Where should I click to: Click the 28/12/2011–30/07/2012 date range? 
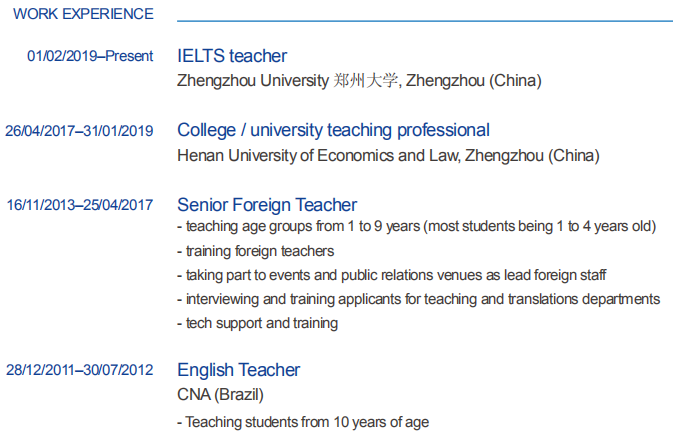click(x=79, y=370)
